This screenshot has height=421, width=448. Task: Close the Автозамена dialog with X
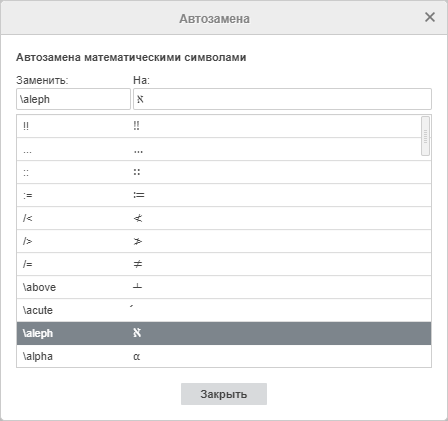click(x=430, y=17)
